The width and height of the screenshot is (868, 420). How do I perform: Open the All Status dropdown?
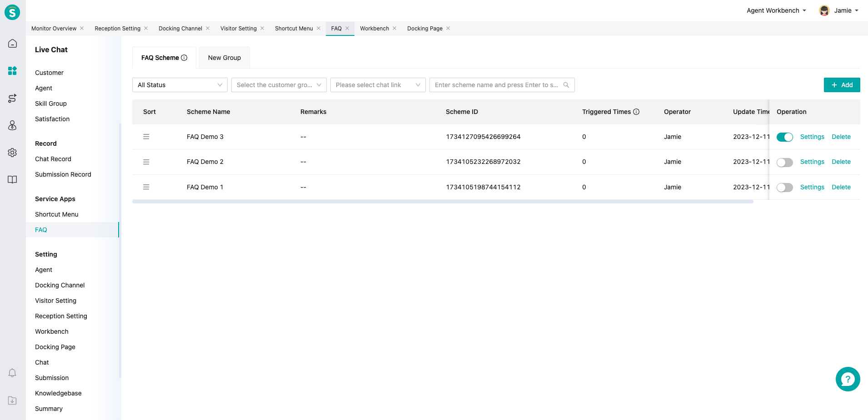pyautogui.click(x=180, y=85)
